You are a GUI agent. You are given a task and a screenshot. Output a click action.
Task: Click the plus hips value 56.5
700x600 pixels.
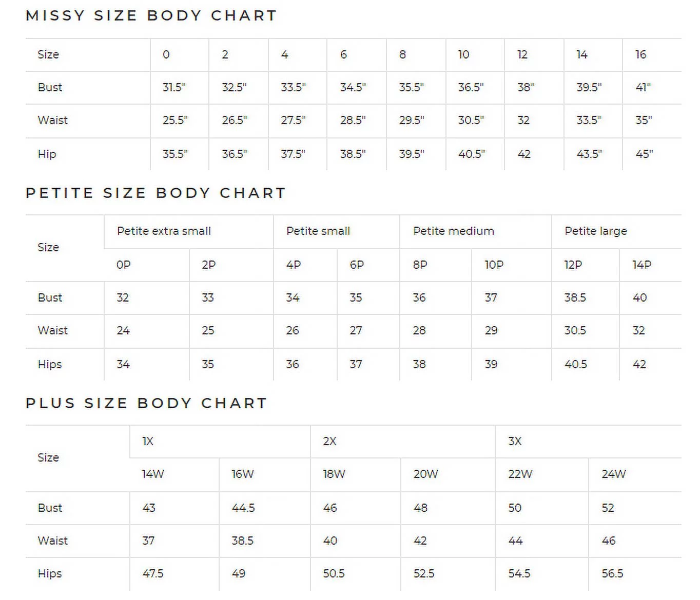point(612,573)
